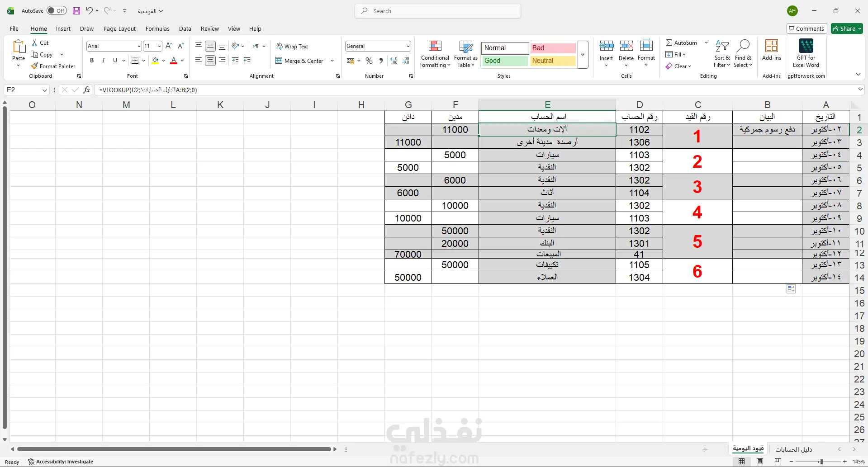The width and height of the screenshot is (868, 467).
Task: Click the Undo arrow icon
Action: [x=90, y=10]
